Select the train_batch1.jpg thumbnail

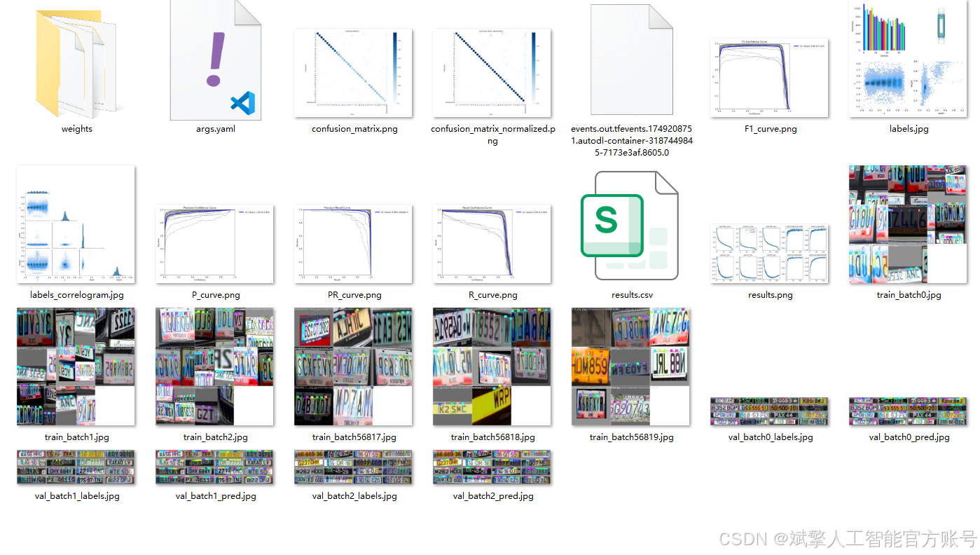coord(76,366)
